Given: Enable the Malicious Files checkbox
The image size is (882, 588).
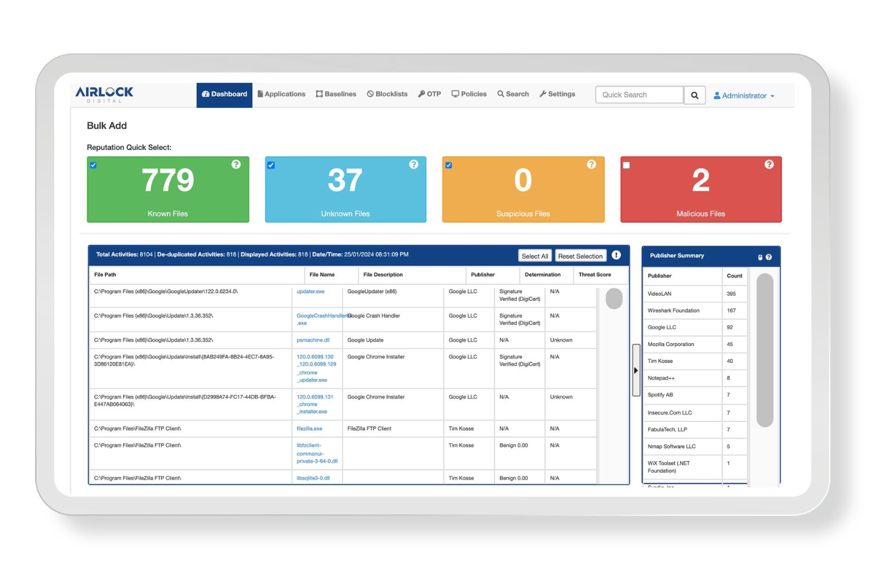Looking at the screenshot, I should click(x=628, y=165).
